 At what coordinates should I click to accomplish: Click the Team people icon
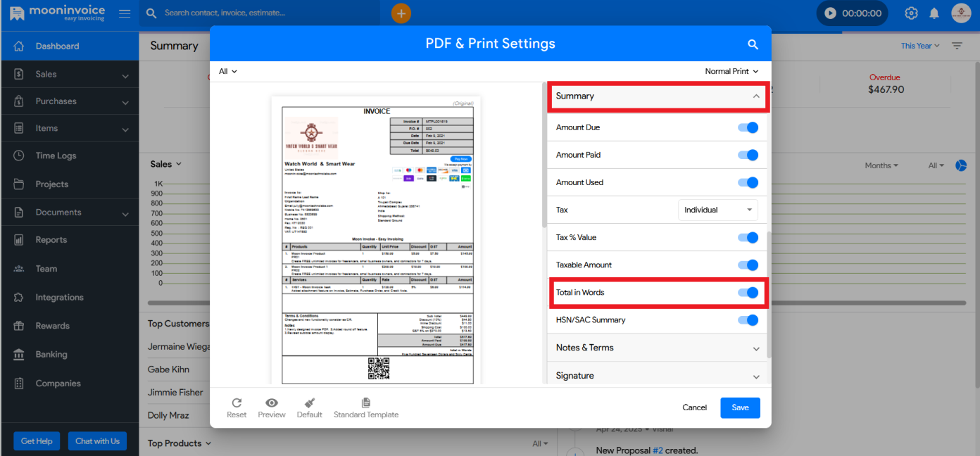click(x=19, y=269)
